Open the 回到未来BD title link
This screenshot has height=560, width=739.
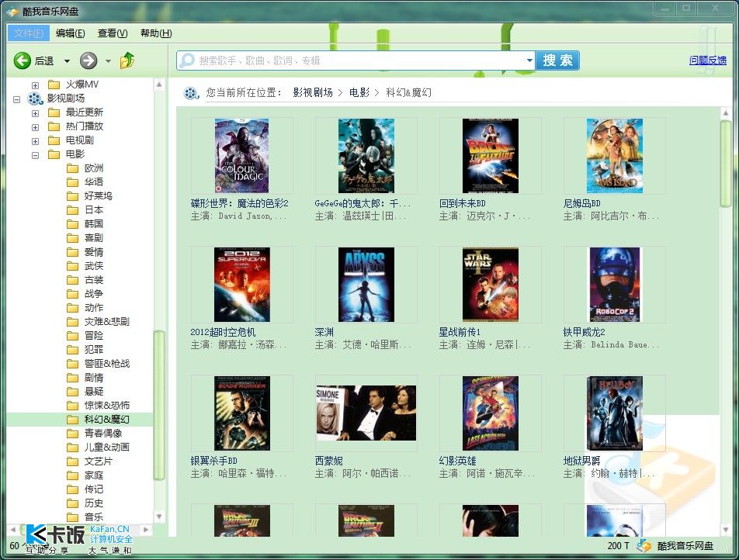463,203
